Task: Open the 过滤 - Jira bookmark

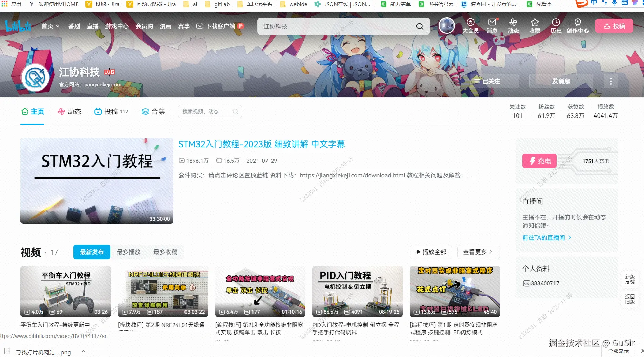Action: click(x=102, y=4)
